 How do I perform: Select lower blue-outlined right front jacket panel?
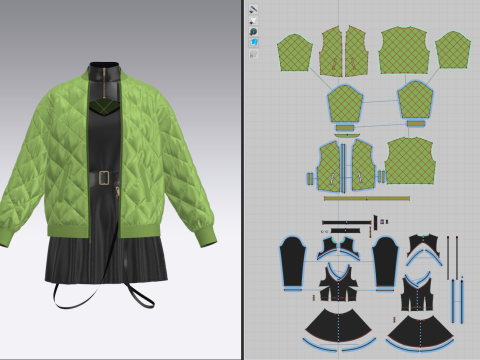pos(363,165)
